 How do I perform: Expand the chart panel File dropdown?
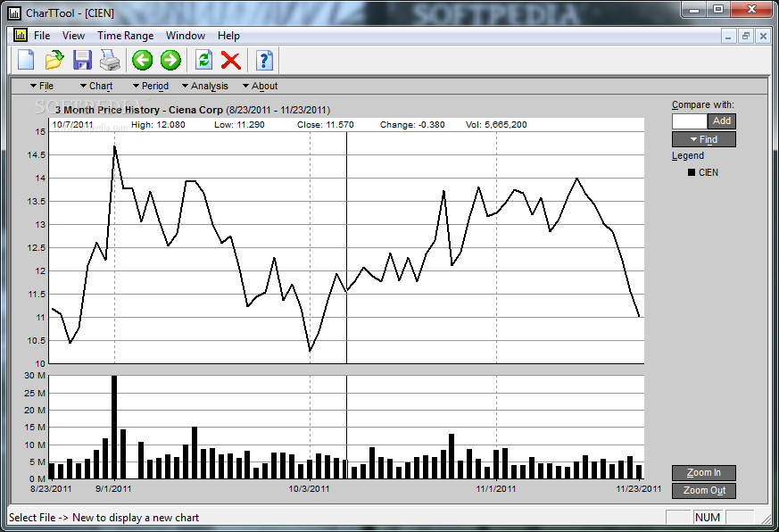[x=42, y=86]
